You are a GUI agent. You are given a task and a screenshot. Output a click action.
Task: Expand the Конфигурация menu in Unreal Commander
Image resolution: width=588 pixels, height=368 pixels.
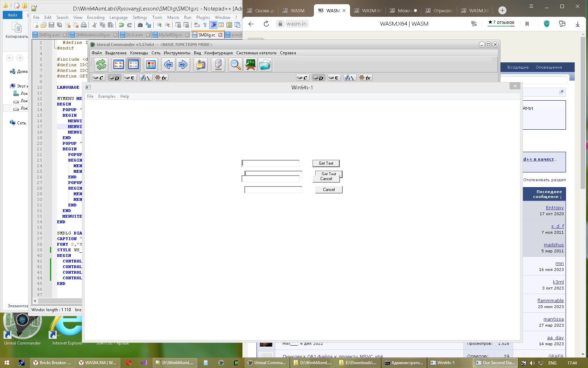coord(218,53)
